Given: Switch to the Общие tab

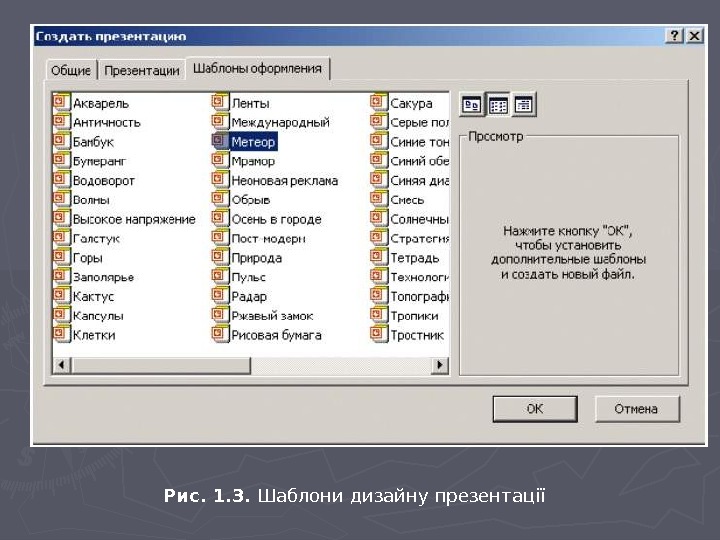Looking at the screenshot, I should (x=71, y=70).
